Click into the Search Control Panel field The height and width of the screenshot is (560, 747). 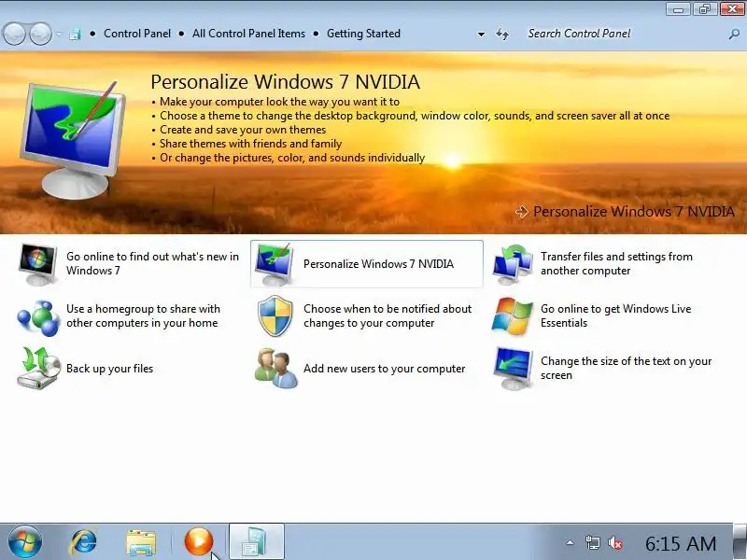point(624,34)
